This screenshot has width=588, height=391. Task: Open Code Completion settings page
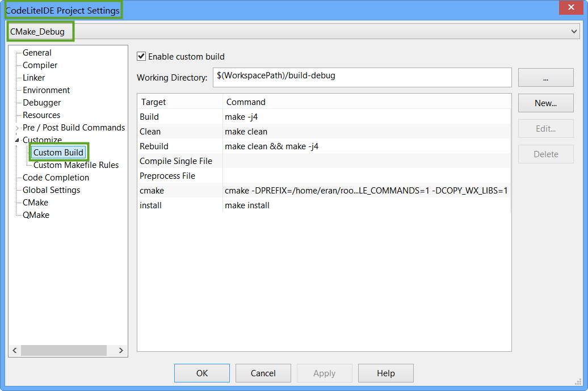click(56, 178)
